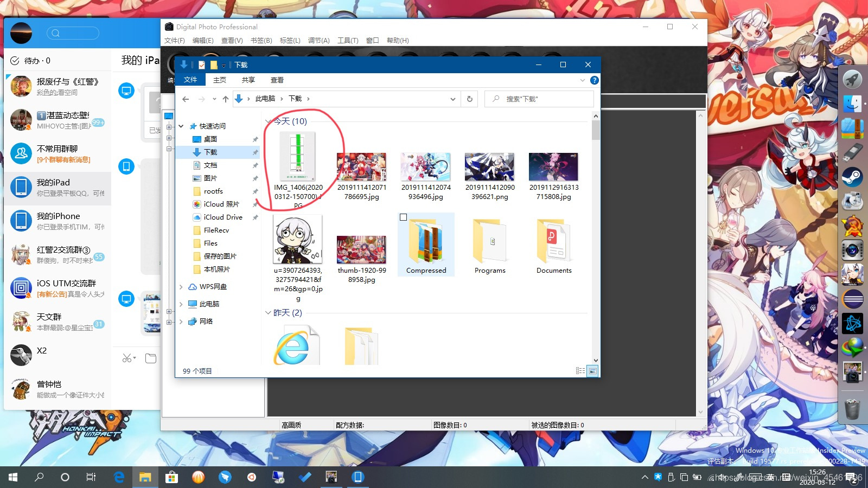Go up one folder level in Explorer
Image resolution: width=868 pixels, height=488 pixels.
click(226, 99)
